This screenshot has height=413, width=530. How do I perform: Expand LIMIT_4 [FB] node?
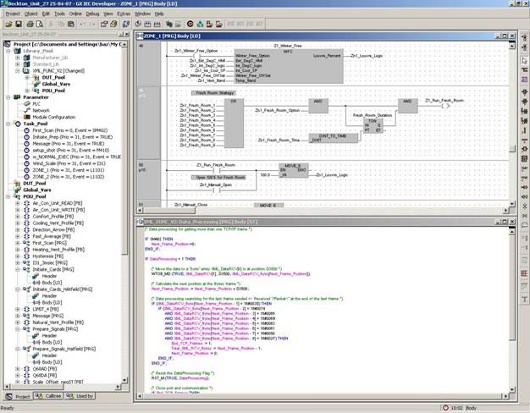(x=18, y=309)
